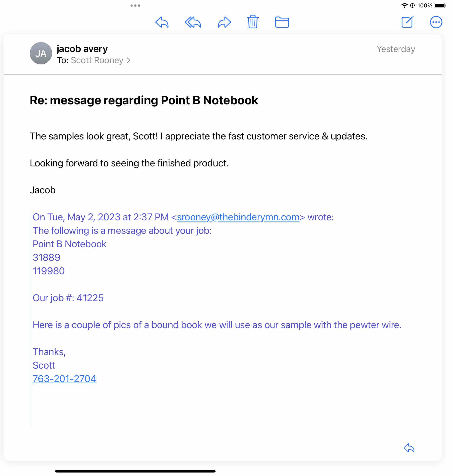
Task: Tap the reply arrow below the message
Action: coord(409,448)
